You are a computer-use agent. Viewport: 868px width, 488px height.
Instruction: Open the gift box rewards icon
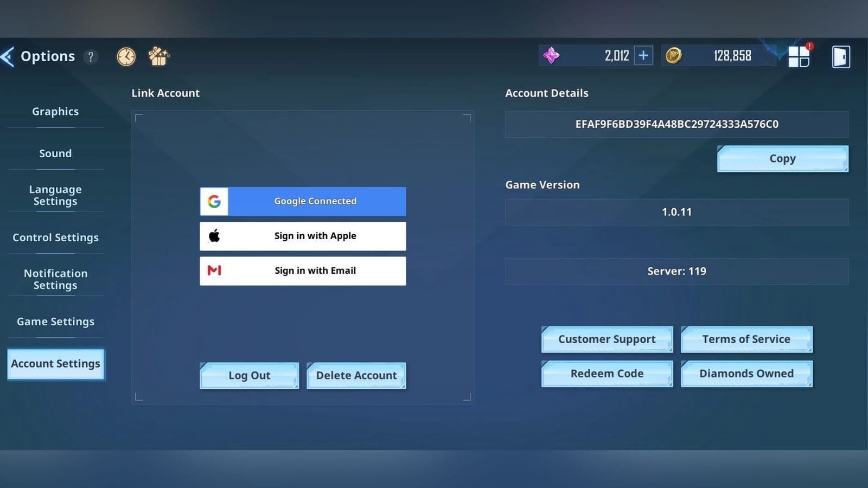coord(158,56)
